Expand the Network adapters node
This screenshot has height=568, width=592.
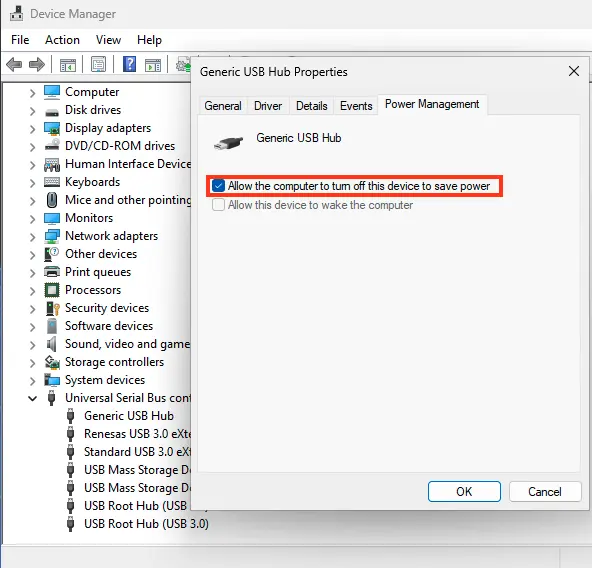pyautogui.click(x=32, y=236)
